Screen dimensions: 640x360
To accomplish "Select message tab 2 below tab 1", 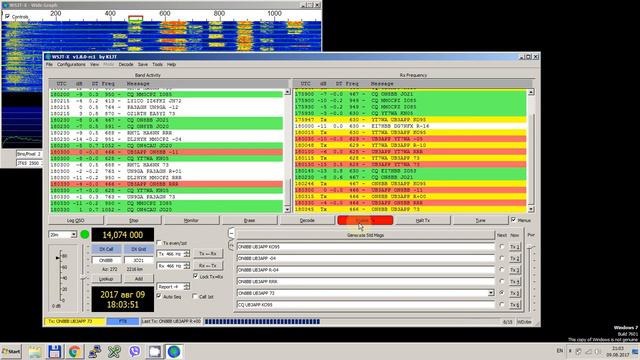I will (231, 245).
